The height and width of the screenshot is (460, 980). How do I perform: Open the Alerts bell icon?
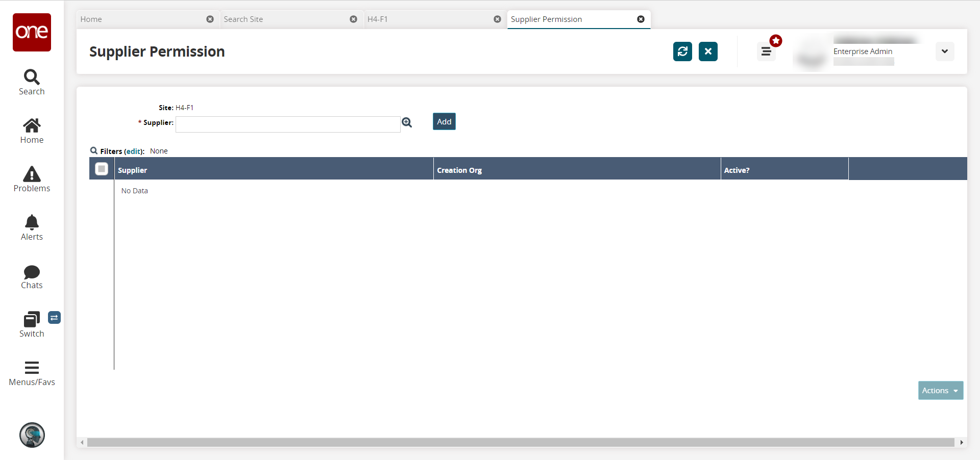pyautogui.click(x=32, y=228)
